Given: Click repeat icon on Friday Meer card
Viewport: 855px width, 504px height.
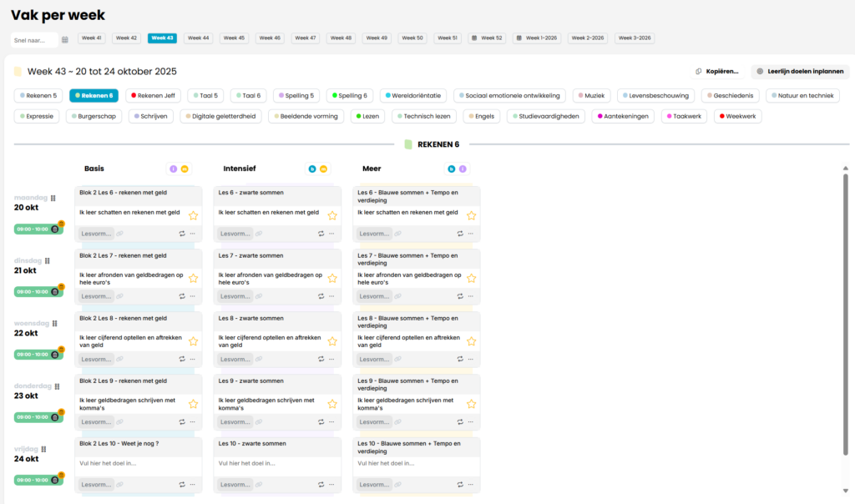Looking at the screenshot, I should [459, 484].
